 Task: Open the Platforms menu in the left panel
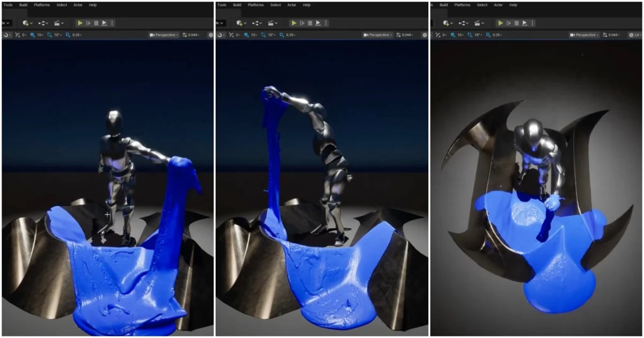(42, 5)
